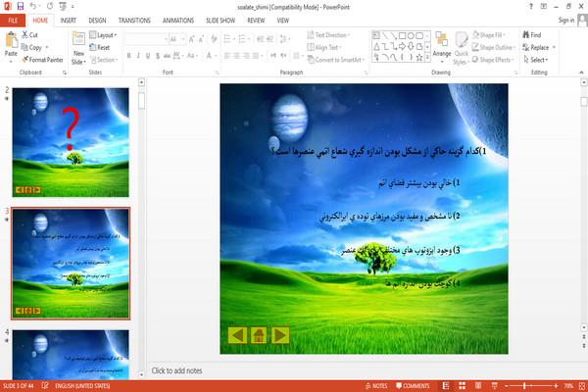Click to add notes field
The height and width of the screenshot is (392, 588).
click(x=176, y=370)
